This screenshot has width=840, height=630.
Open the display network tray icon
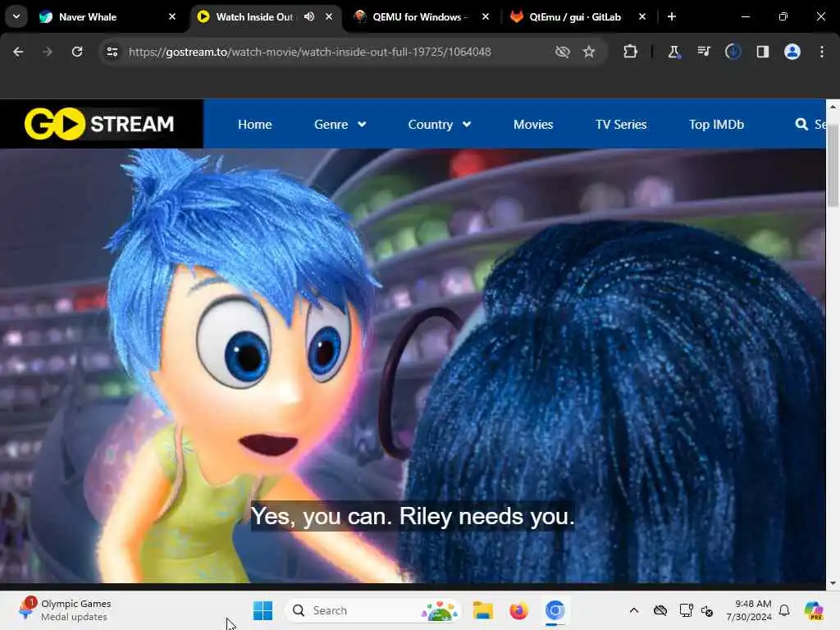pyautogui.click(x=686, y=610)
